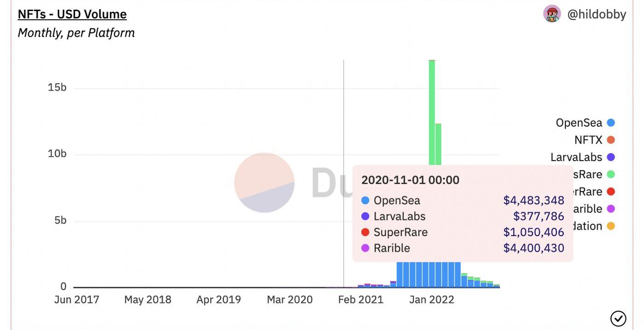Click the Apr 2019 x-axis label
Screen dimensions: 644x330
[x=218, y=300]
